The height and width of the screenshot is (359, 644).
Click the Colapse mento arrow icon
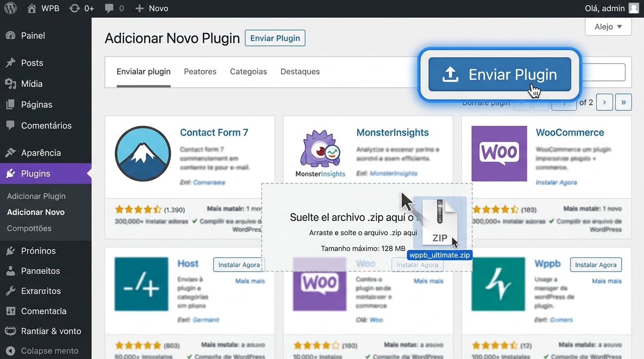coord(10,351)
